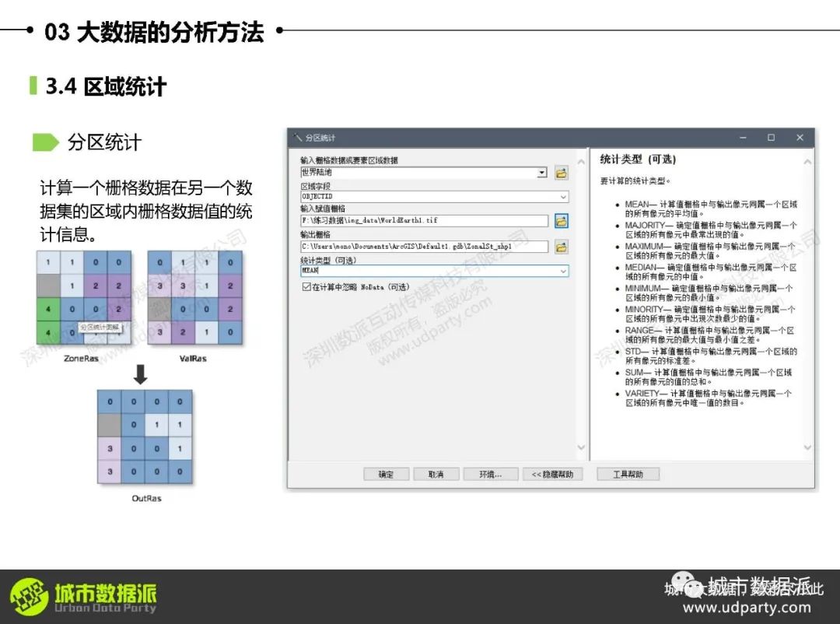
Task: Click the 区域字段 label
Action: coord(316,186)
